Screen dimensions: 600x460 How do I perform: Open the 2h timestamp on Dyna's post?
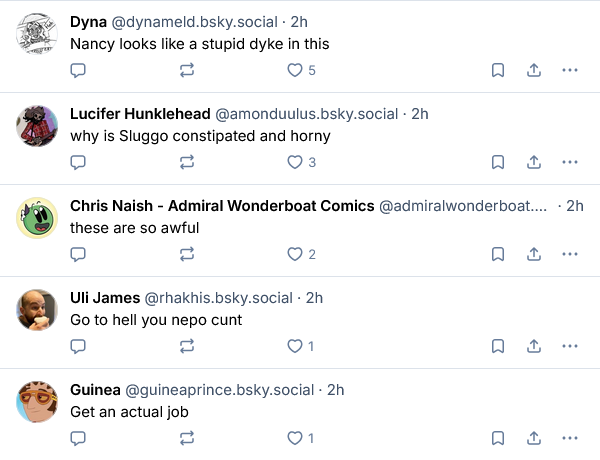[300, 21]
